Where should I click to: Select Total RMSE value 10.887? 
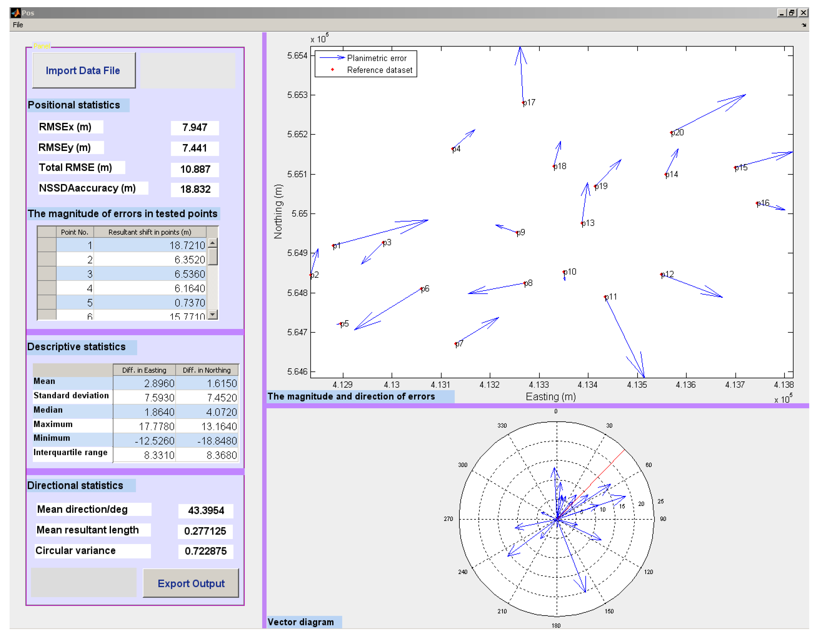195,169
